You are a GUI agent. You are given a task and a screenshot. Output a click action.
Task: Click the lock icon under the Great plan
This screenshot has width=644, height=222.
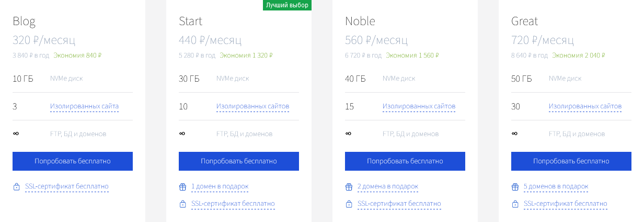(x=515, y=204)
